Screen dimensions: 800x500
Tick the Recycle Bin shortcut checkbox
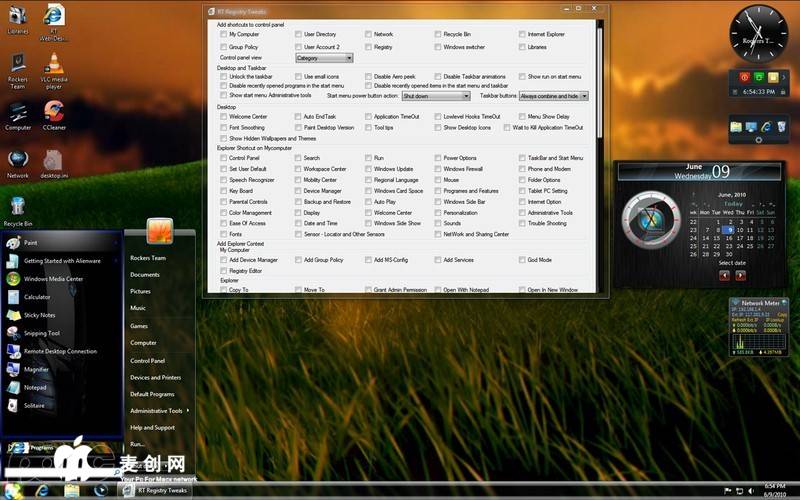click(438, 34)
